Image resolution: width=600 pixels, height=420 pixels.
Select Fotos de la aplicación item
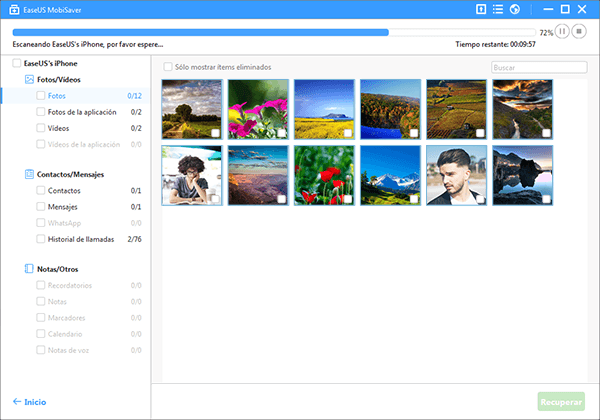(x=76, y=112)
